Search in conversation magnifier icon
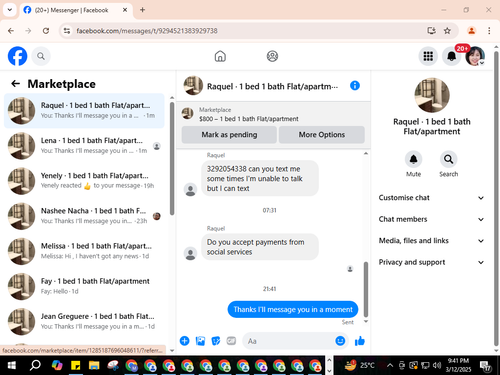The height and width of the screenshot is (375, 500). (x=448, y=159)
